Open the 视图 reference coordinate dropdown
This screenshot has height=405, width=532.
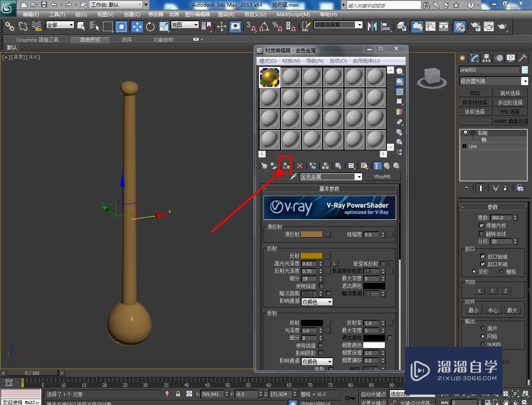(185, 25)
